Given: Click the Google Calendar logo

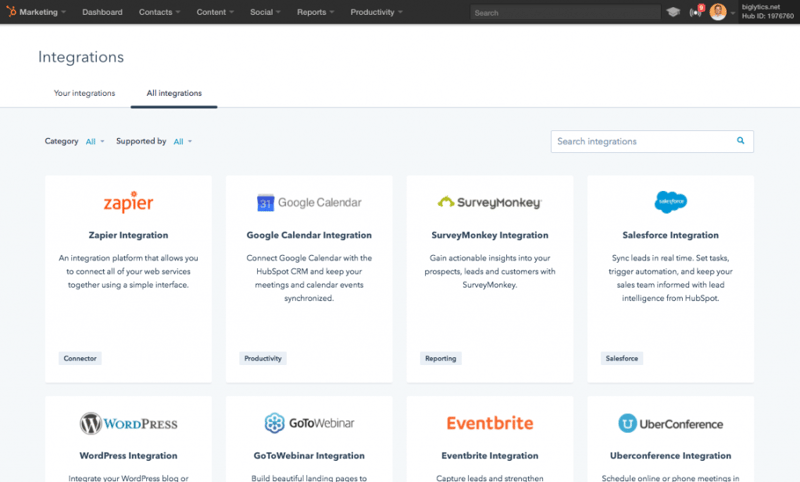Looking at the screenshot, I should (x=309, y=202).
